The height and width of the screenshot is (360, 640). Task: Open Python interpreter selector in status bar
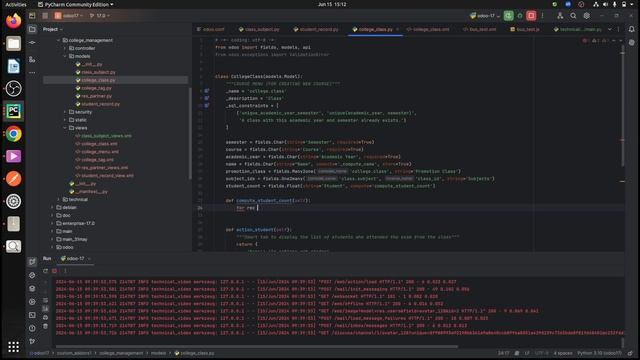pyautogui.click(x=599, y=353)
